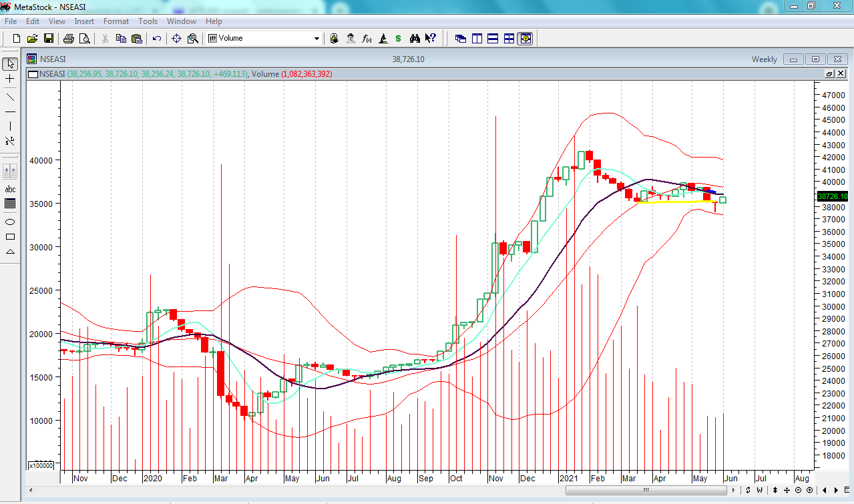Go to previous security left arrow

point(825,490)
